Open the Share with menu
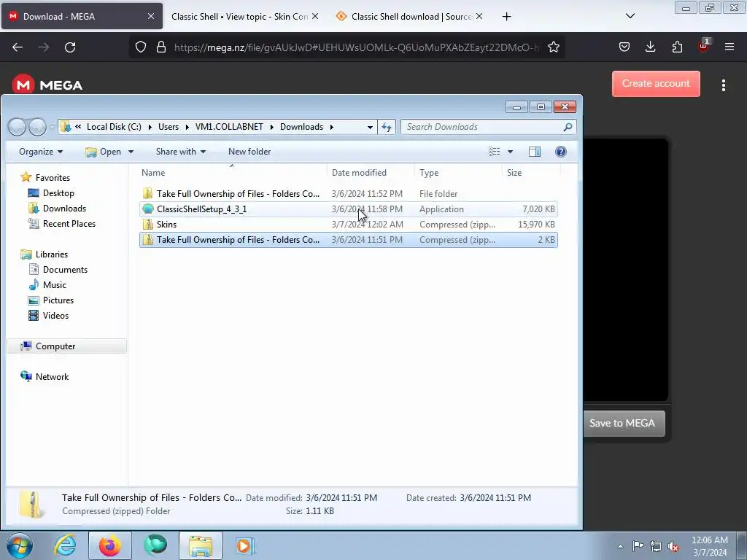 coord(181,152)
